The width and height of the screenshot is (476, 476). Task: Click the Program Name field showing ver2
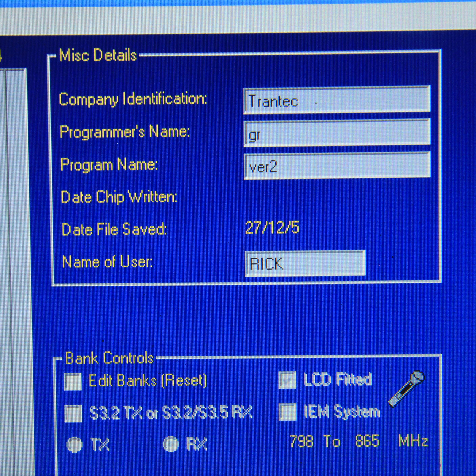(x=337, y=165)
